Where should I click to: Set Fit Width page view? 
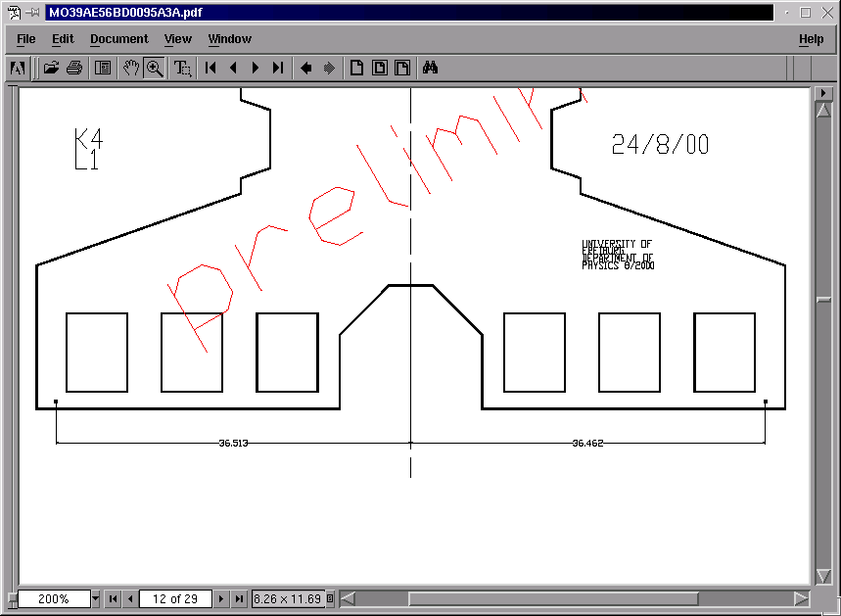[402, 69]
